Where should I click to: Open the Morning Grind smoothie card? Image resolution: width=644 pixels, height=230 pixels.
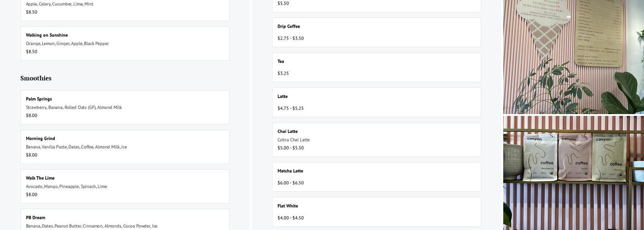click(125, 147)
